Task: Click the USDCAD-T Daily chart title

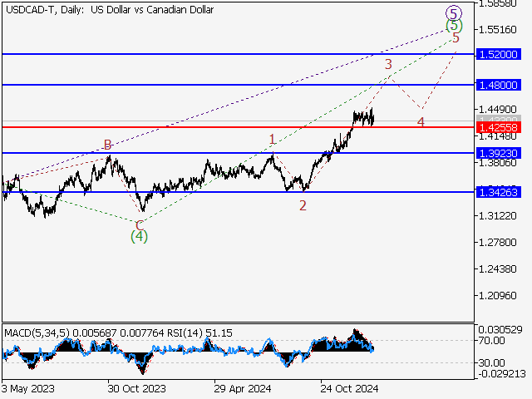Action: tap(108, 10)
